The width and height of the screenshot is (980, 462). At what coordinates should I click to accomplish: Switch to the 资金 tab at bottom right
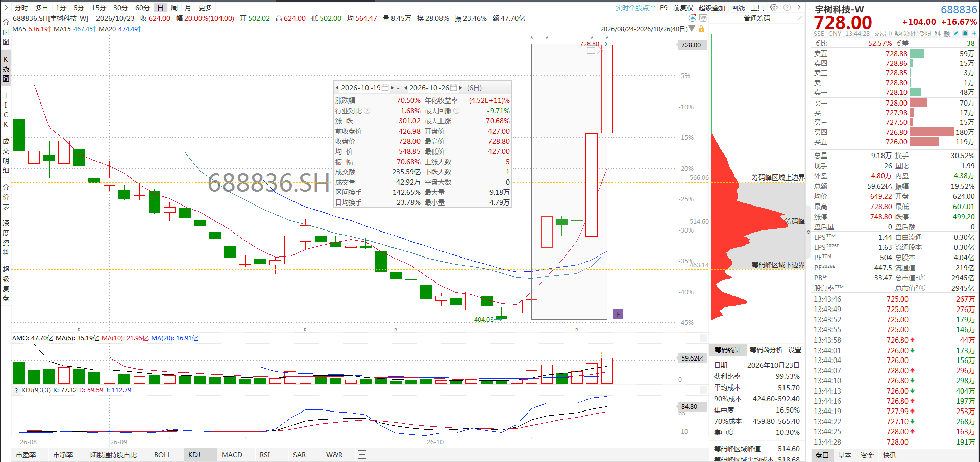click(x=867, y=455)
